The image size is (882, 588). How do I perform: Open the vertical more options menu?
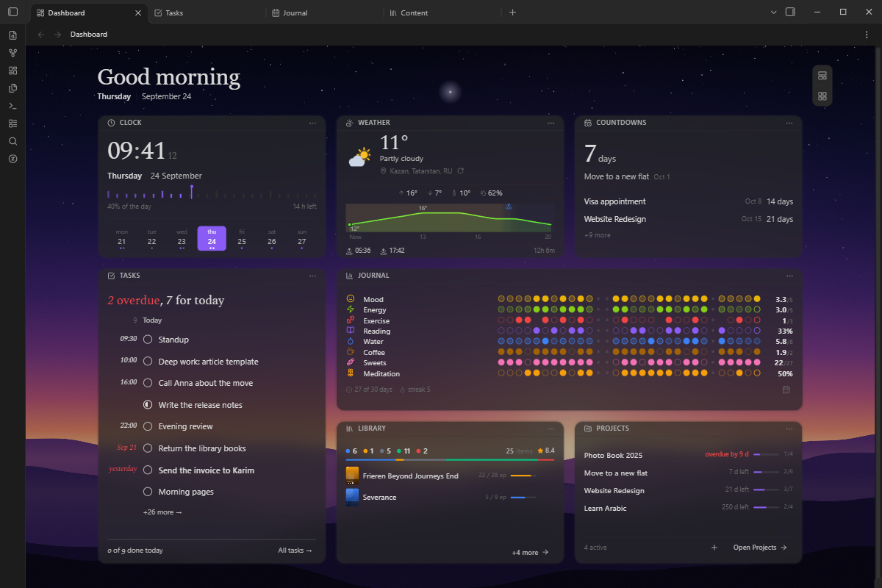[867, 35]
